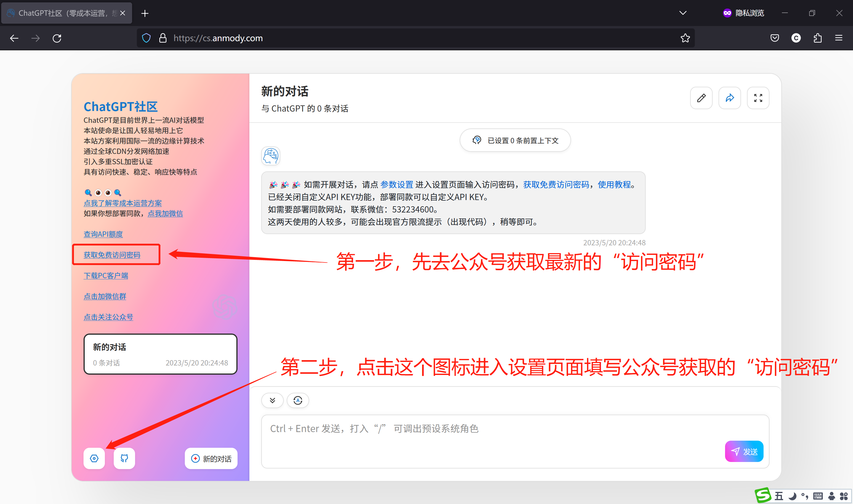
Task: Click the 与 ChatGPT 的 0 条对话 subtitle
Action: 304,109
